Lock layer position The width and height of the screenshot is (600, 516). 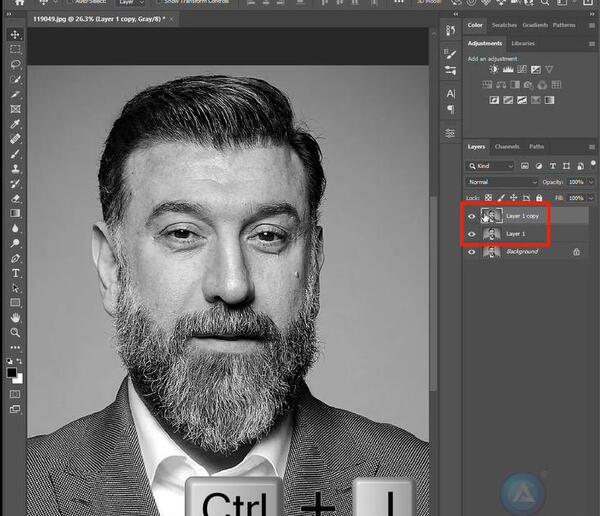point(514,198)
